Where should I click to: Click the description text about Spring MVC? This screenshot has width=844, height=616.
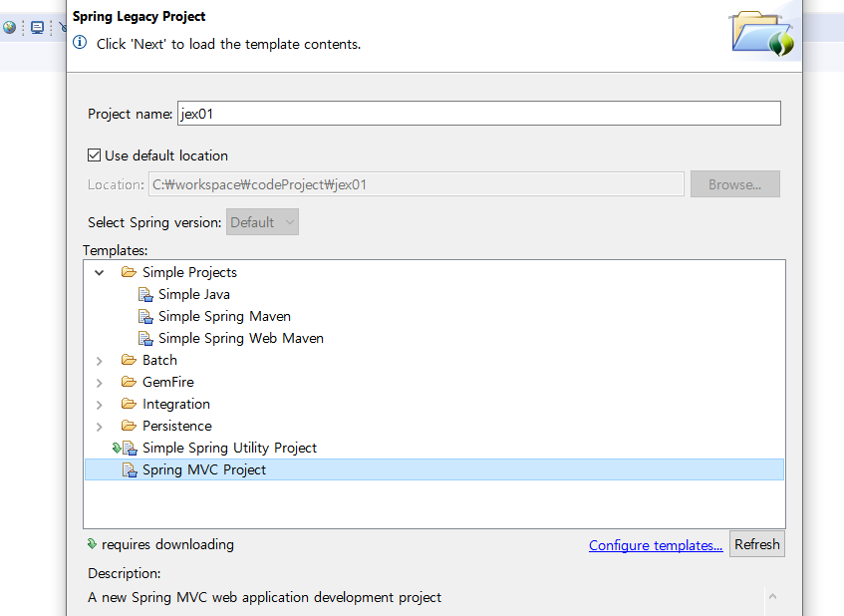tap(264, 597)
